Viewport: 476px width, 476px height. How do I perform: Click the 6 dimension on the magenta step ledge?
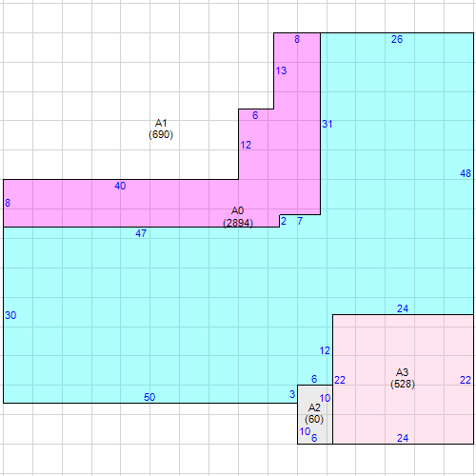[x=255, y=115]
